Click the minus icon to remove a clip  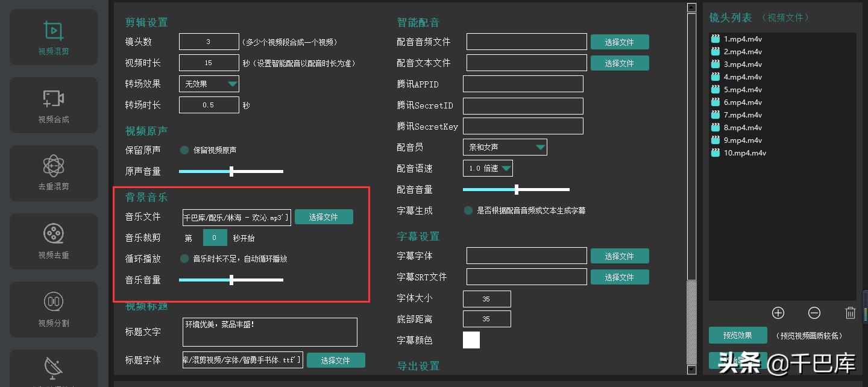[x=814, y=313]
